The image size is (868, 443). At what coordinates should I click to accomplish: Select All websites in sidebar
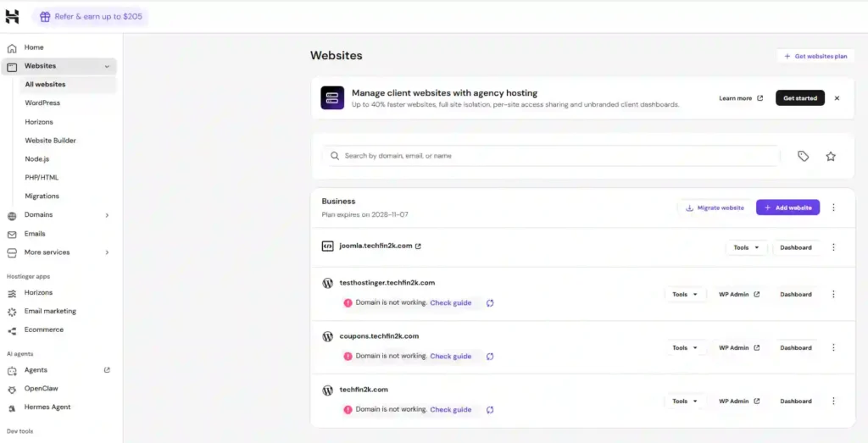click(x=45, y=85)
